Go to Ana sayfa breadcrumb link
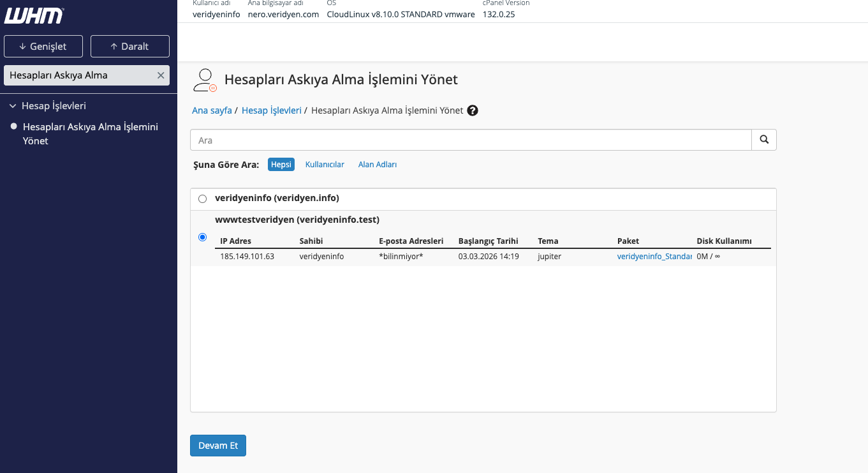This screenshot has width=868, height=473. (x=212, y=110)
